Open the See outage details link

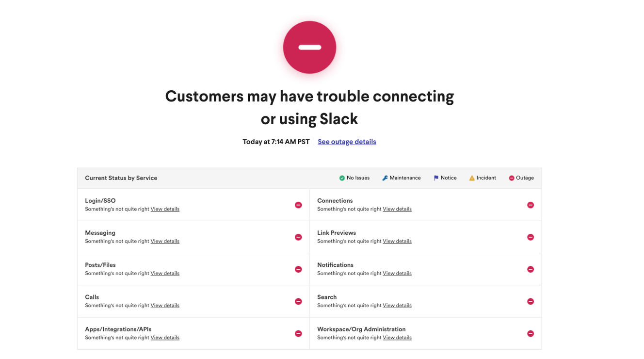(x=347, y=142)
